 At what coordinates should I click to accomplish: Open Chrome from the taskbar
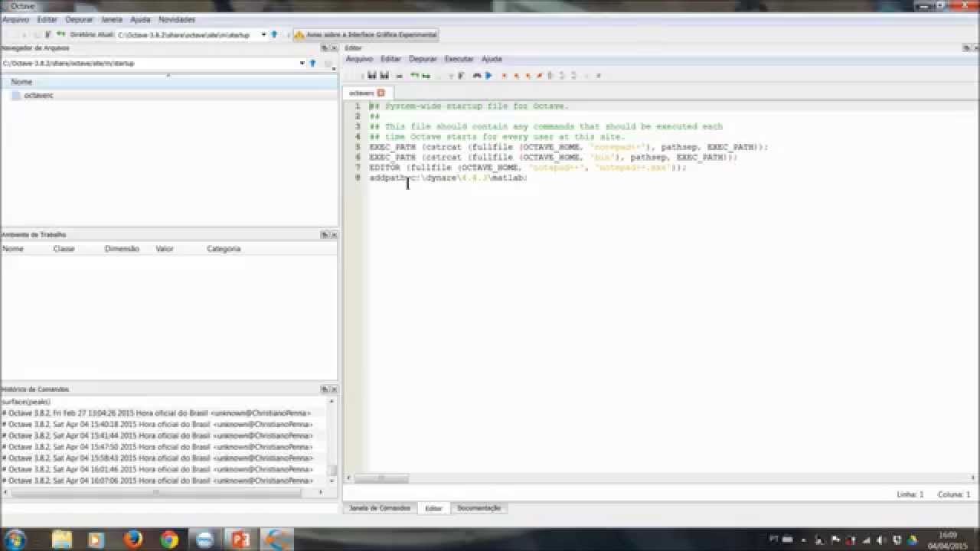(x=168, y=539)
